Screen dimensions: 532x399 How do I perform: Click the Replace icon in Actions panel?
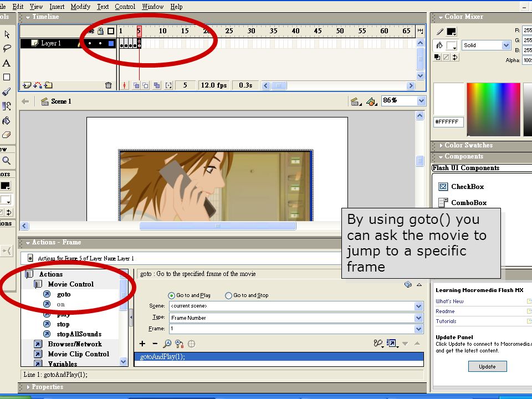[x=179, y=344]
